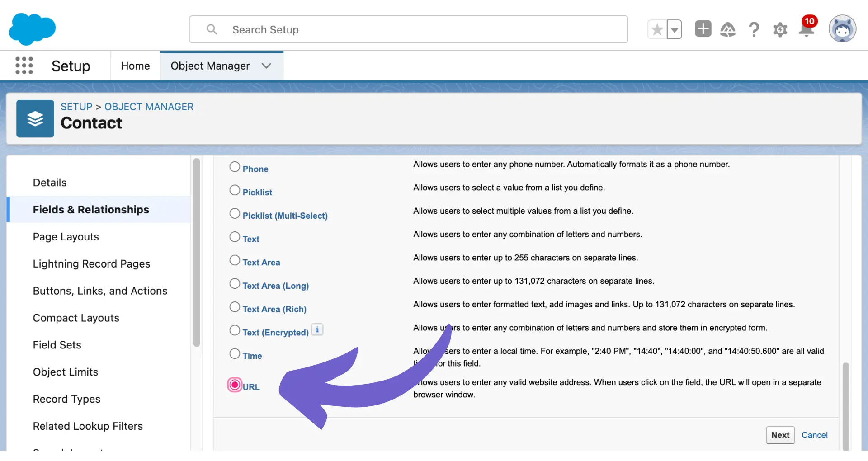Open Buttons, Links, and Actions
Image resolution: width=868 pixels, height=461 pixels.
click(x=100, y=291)
